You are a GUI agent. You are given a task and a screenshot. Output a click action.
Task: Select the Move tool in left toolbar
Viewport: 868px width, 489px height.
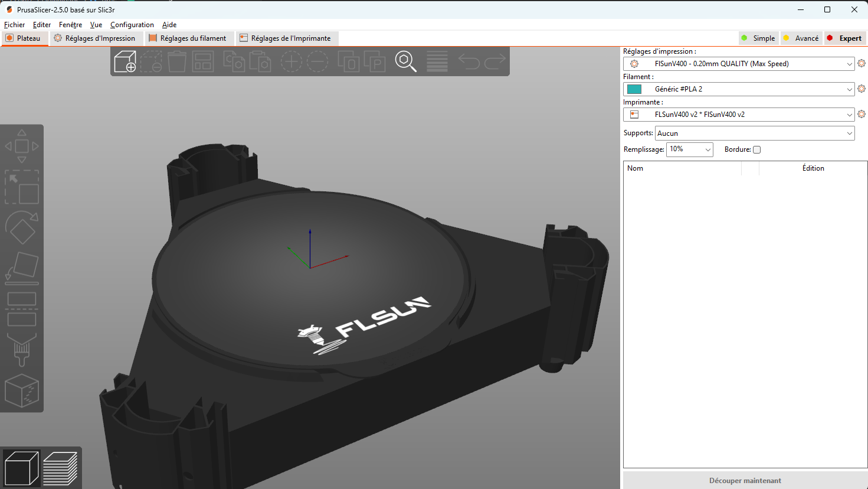click(x=22, y=146)
